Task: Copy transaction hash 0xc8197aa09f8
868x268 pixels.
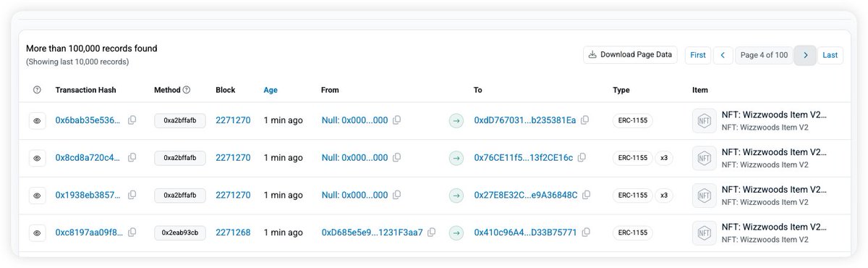Action: click(x=132, y=233)
